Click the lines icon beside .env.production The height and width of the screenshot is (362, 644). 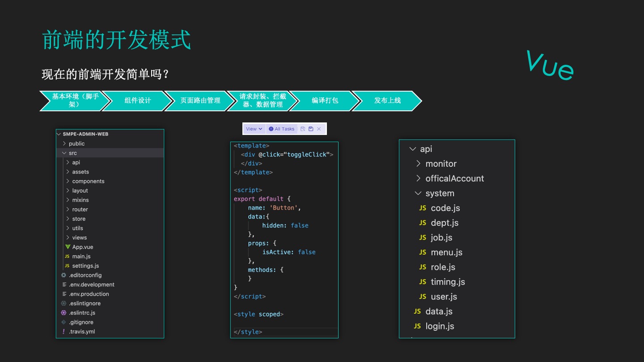(x=64, y=294)
